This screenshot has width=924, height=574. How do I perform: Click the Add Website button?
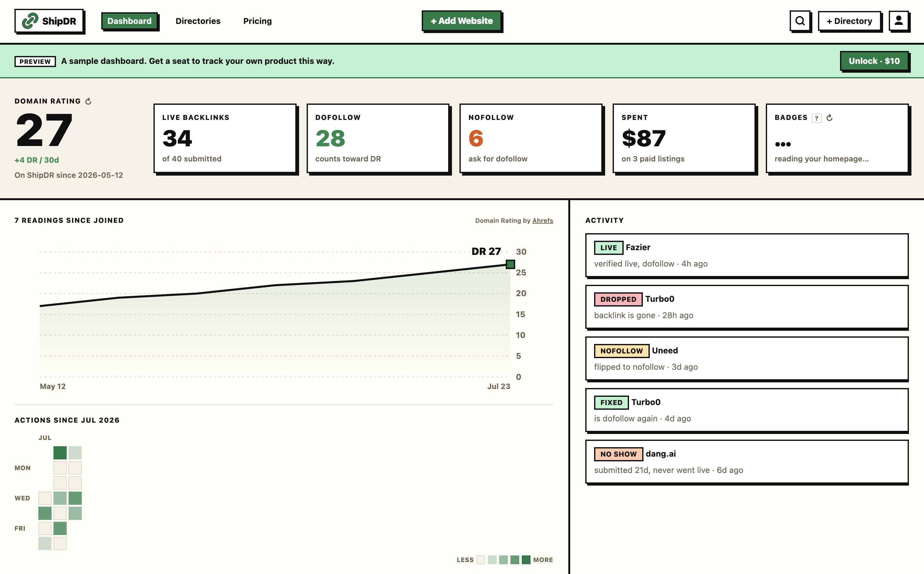point(462,21)
